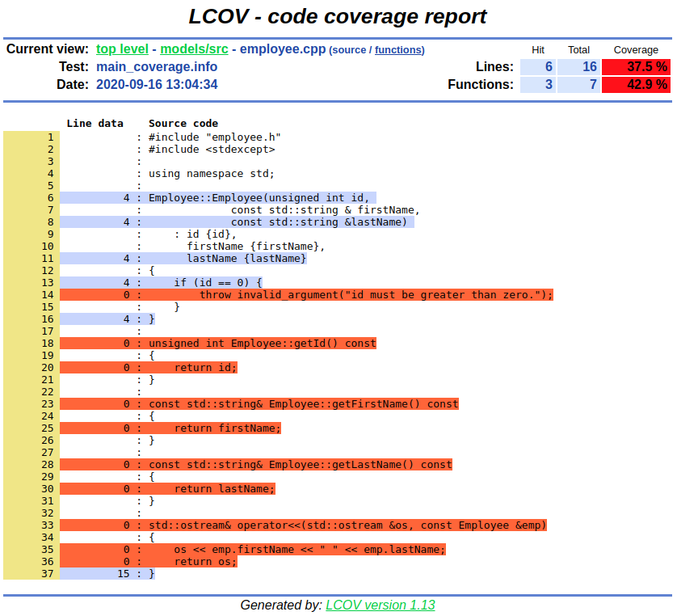
Task: Open the 'models/src' directory link
Action: coord(194,49)
